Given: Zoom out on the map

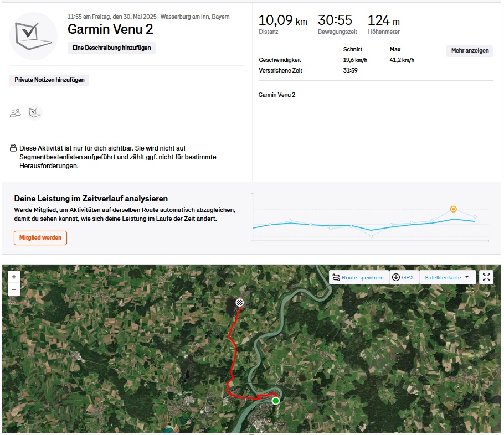Looking at the screenshot, I should (x=14, y=289).
